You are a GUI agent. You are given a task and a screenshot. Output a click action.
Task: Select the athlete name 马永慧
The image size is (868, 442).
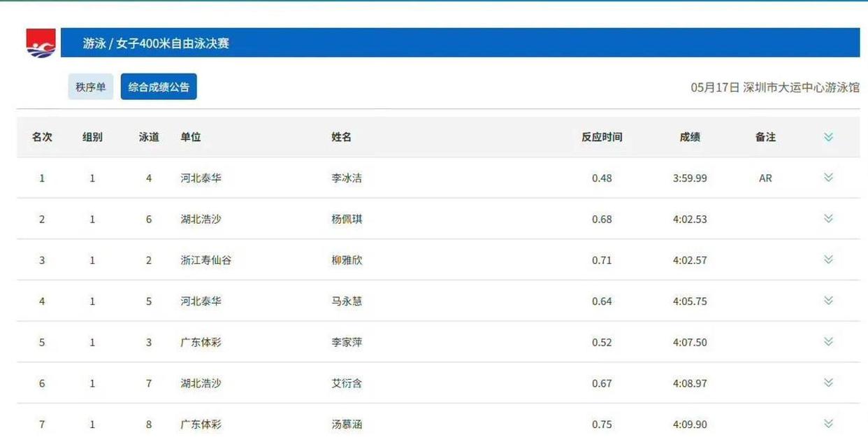347,301
